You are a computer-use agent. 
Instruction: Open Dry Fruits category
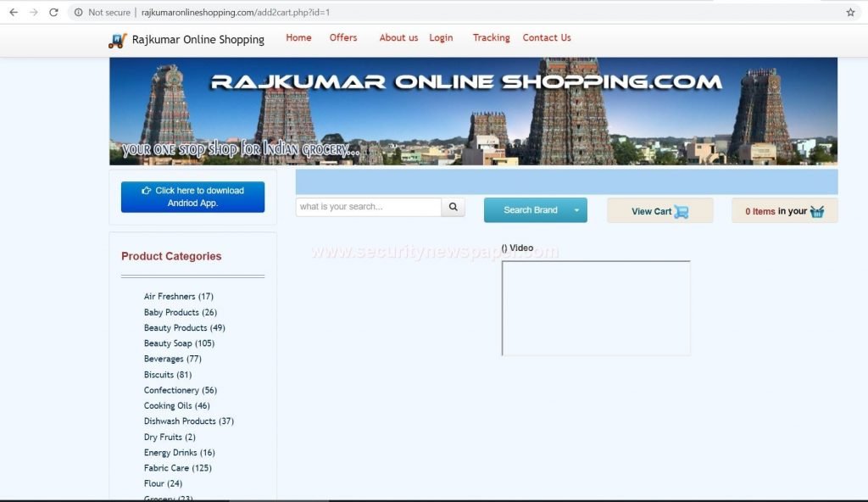tap(170, 437)
